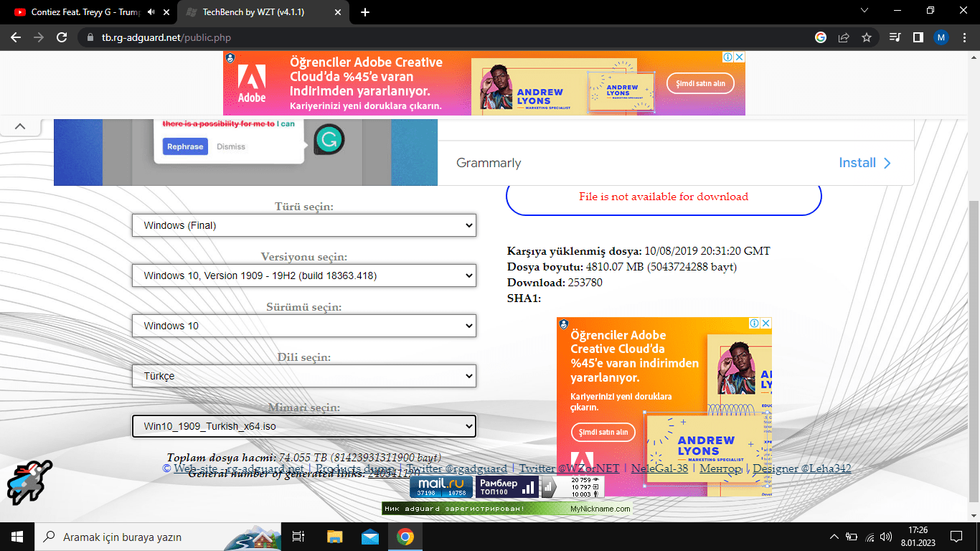The height and width of the screenshot is (551, 980).
Task: Expand the 'Türü seçin' dropdown showing Windows (Final)
Action: coord(304,225)
